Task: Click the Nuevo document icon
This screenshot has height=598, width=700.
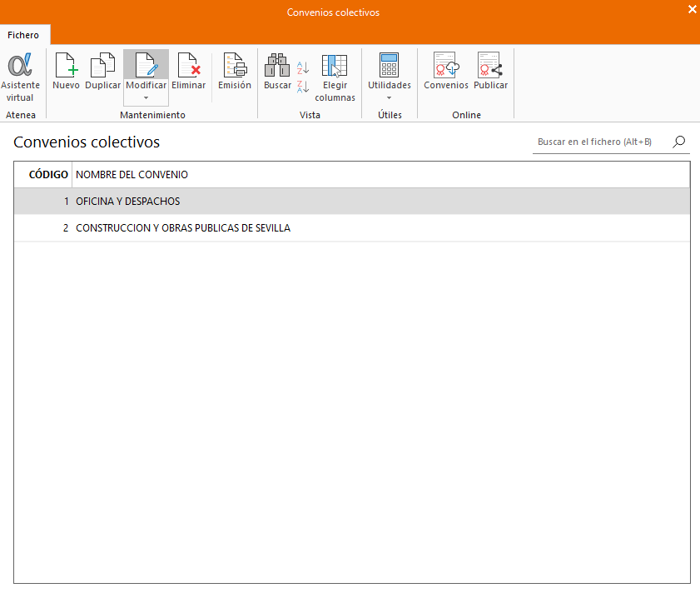Action: [x=66, y=66]
